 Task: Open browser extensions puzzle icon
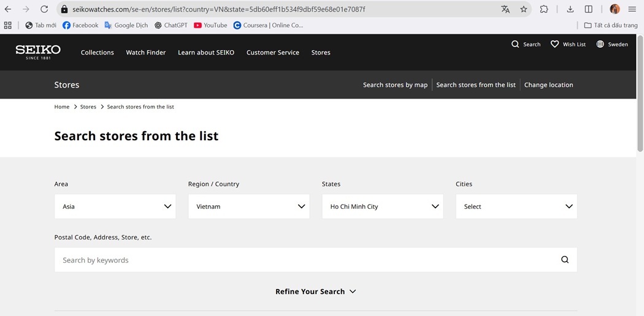point(544,9)
